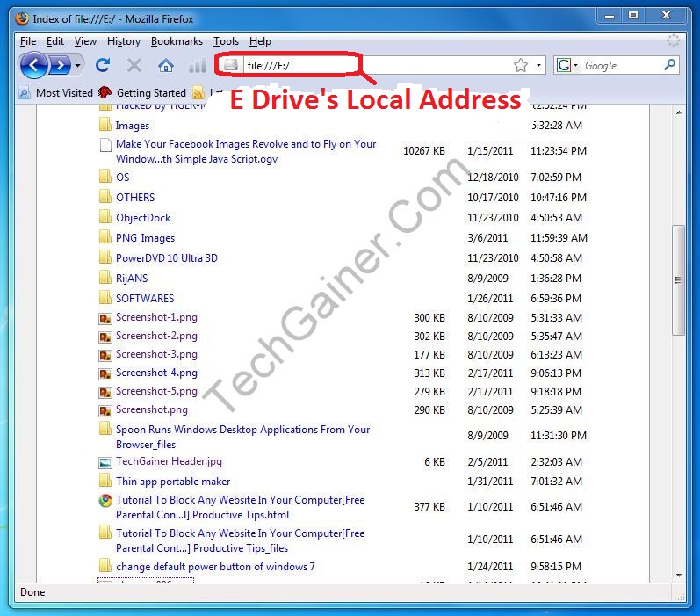Open the Screenshot-3.png file link
700x616 pixels.
pos(156,354)
